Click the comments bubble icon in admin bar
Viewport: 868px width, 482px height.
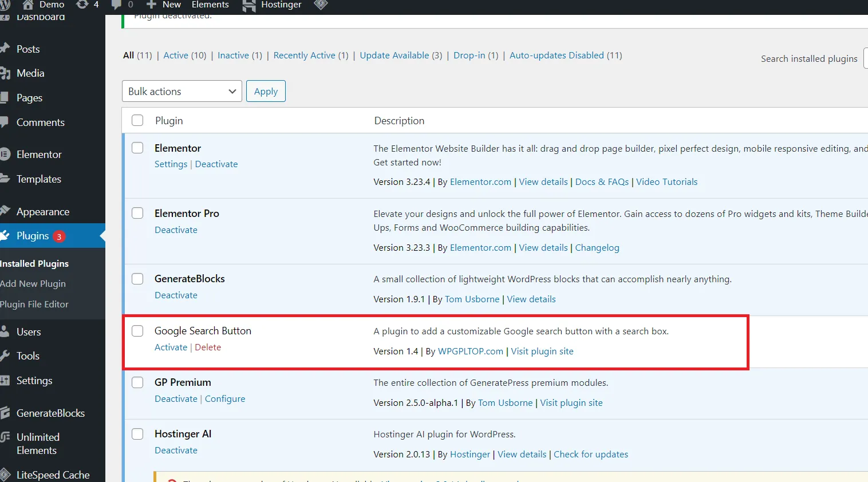(116, 5)
